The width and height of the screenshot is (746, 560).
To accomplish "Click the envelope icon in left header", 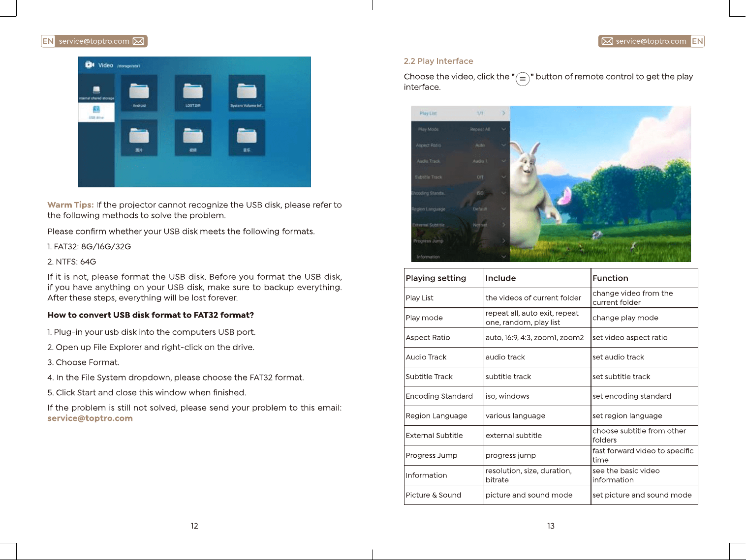I will pos(139,41).
